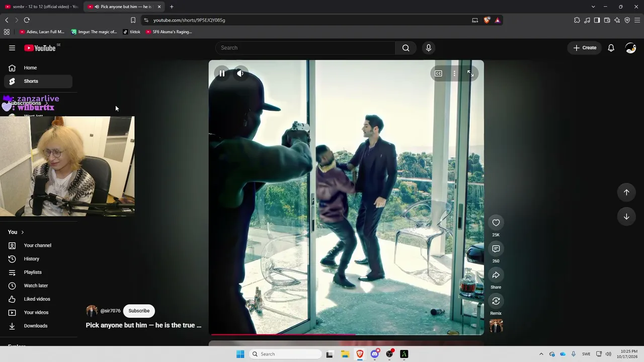
Task: Open Discord from the taskbar
Action: 374,354
